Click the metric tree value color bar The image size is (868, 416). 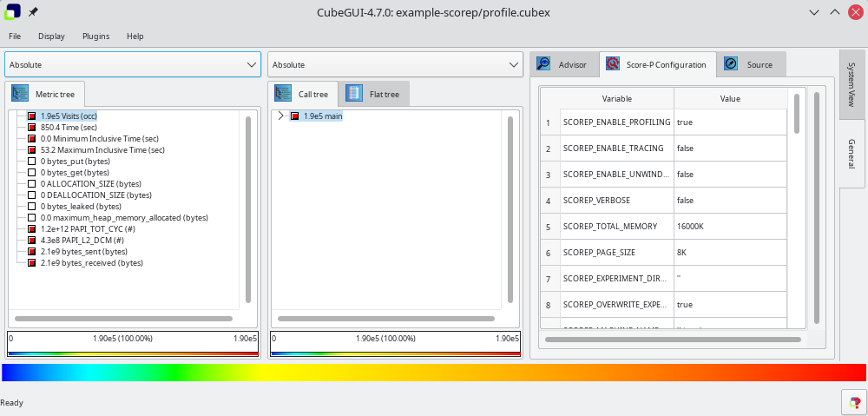pos(133,353)
